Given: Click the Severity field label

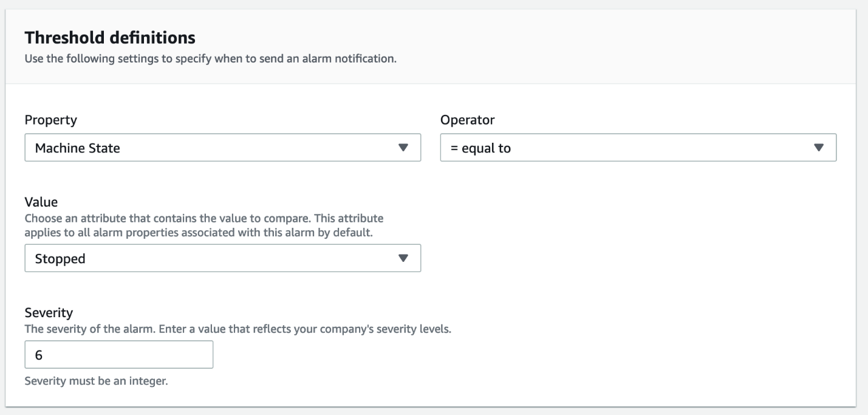Looking at the screenshot, I should 49,313.
